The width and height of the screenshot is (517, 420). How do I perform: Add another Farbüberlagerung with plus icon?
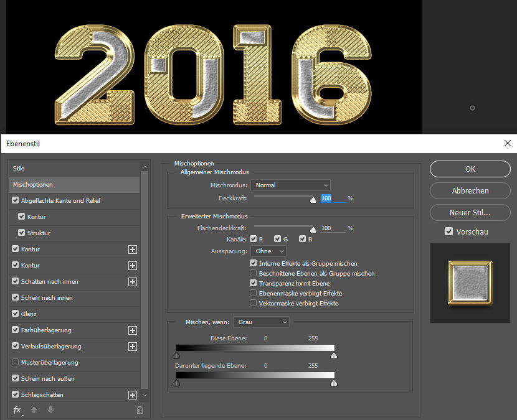(132, 330)
